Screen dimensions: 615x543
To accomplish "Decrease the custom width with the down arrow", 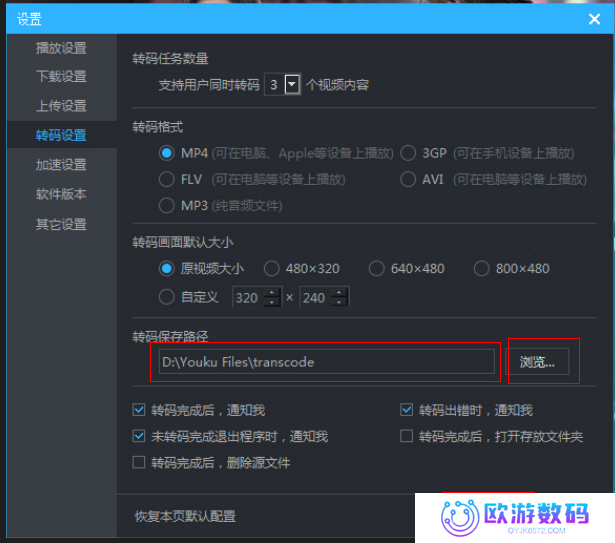I will pos(272,302).
